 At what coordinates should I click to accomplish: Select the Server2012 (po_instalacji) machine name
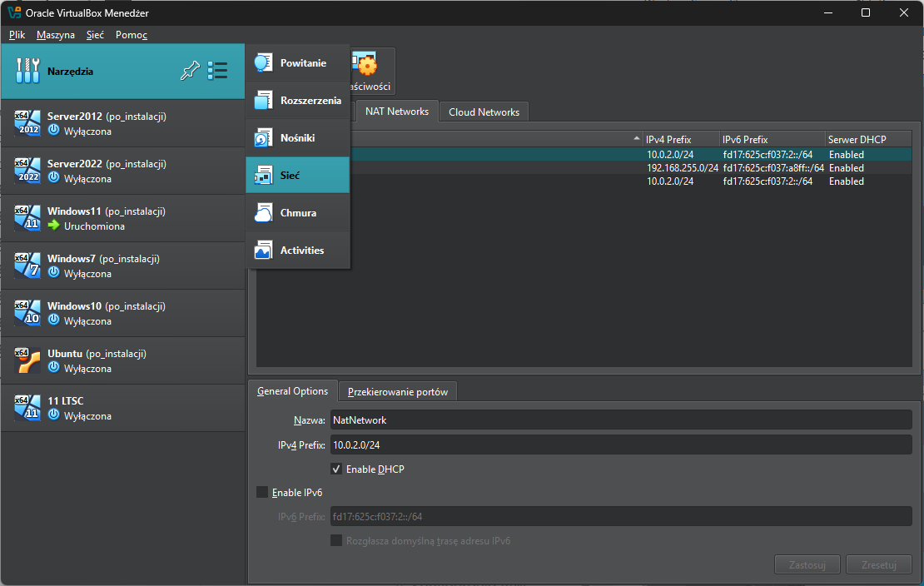tap(107, 117)
